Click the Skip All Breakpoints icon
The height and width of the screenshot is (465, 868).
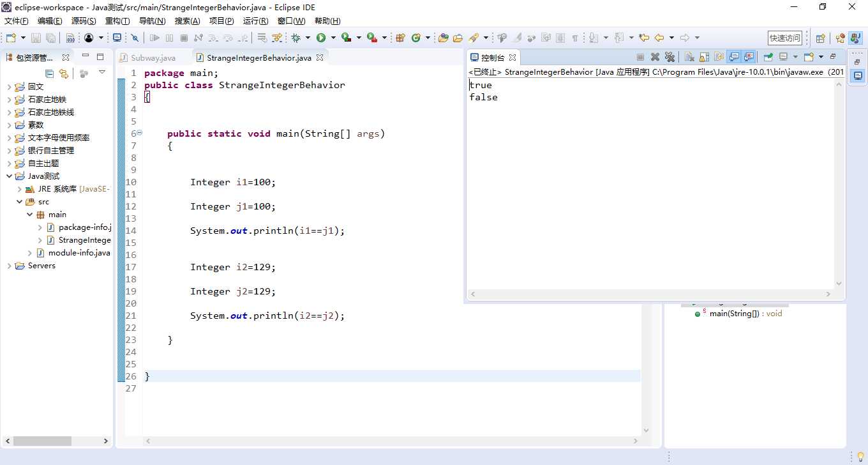(135, 38)
